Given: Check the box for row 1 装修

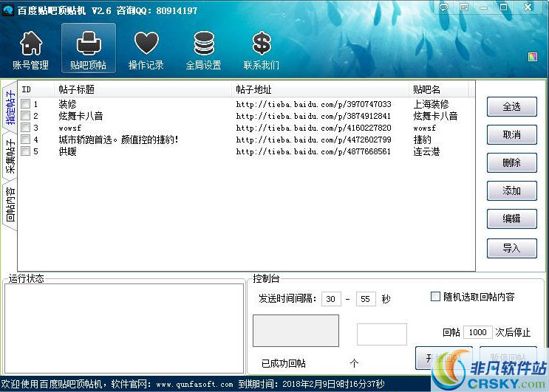Looking at the screenshot, I should click(26, 103).
